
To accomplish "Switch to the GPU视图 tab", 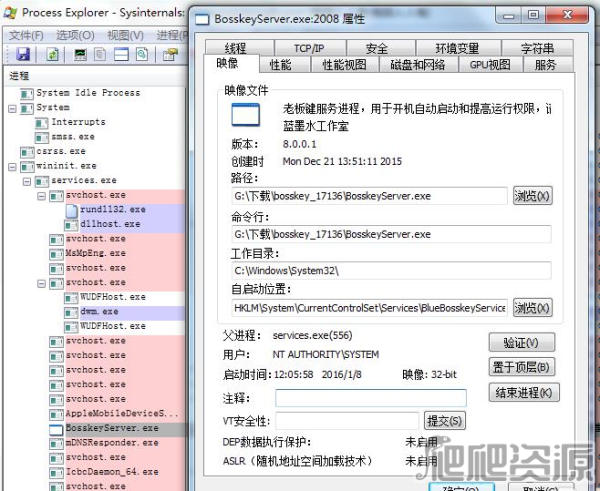I will pos(491,64).
